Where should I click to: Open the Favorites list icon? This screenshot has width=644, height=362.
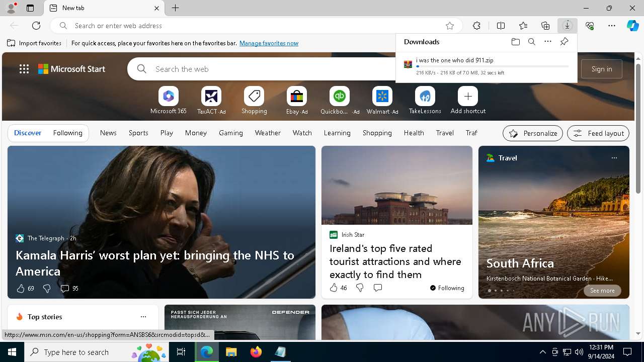coord(523,26)
